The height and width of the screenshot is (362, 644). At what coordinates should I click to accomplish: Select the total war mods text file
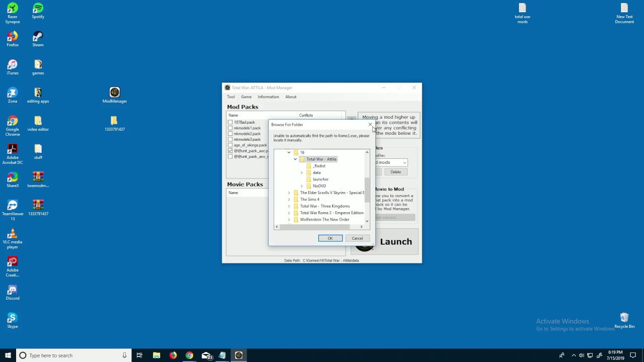(522, 13)
